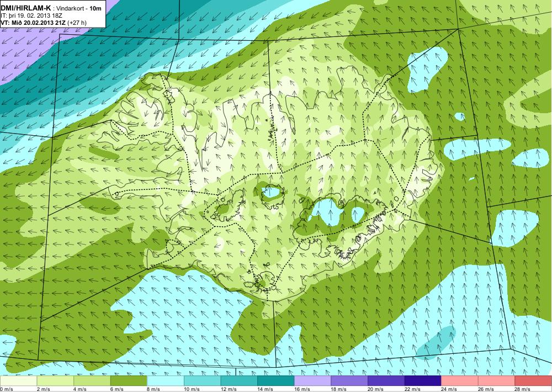Image resolution: width=552 pixels, height=392 pixels.
Task: Click the '12 m/s' legend label
Action: (229, 389)
